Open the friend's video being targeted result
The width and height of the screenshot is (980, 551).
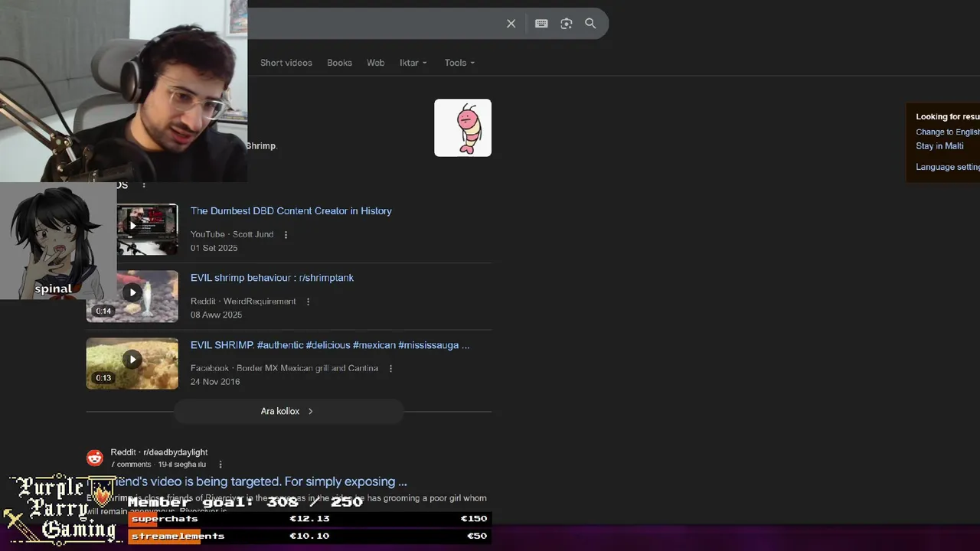(x=260, y=481)
